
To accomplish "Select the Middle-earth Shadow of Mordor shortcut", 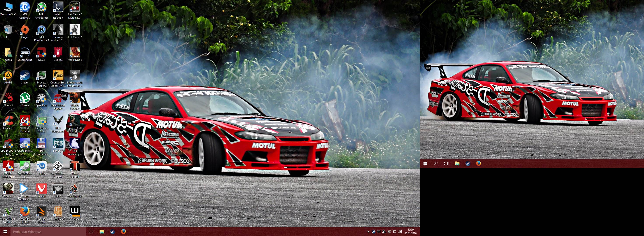I will point(75,79).
